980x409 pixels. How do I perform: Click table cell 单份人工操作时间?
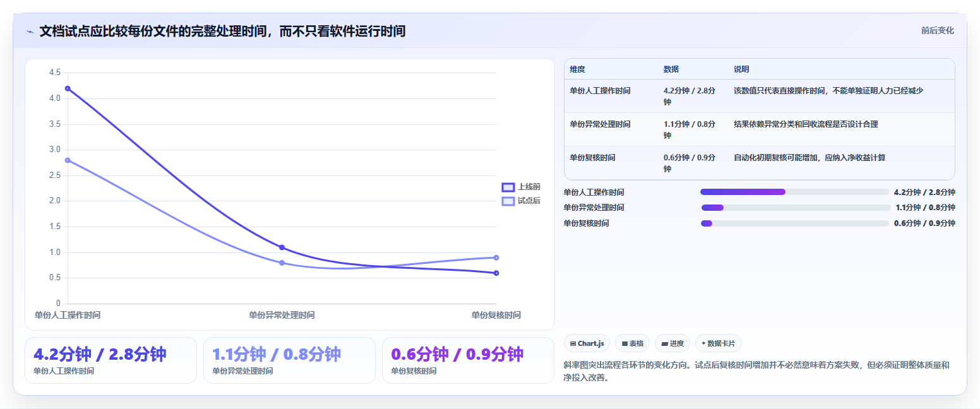(600, 91)
